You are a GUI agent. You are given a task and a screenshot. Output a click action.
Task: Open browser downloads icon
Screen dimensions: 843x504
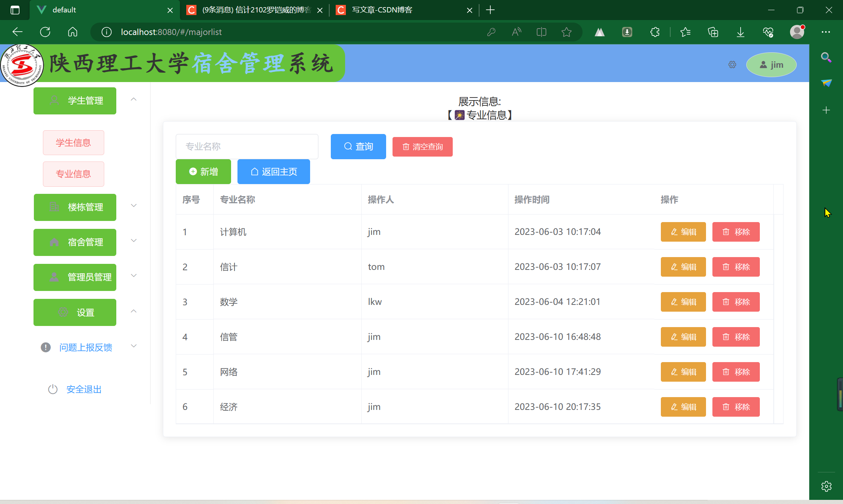coord(740,32)
